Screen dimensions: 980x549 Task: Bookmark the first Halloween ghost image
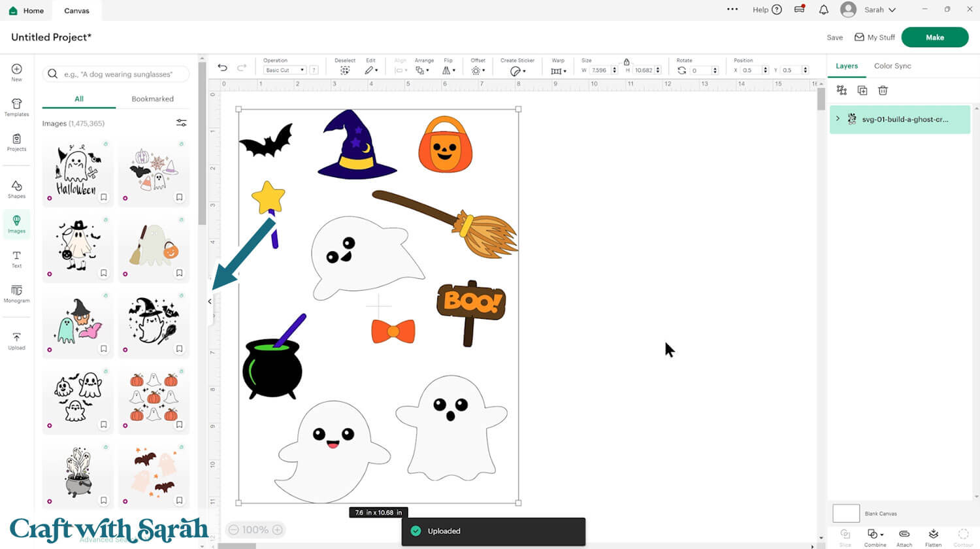point(103,197)
